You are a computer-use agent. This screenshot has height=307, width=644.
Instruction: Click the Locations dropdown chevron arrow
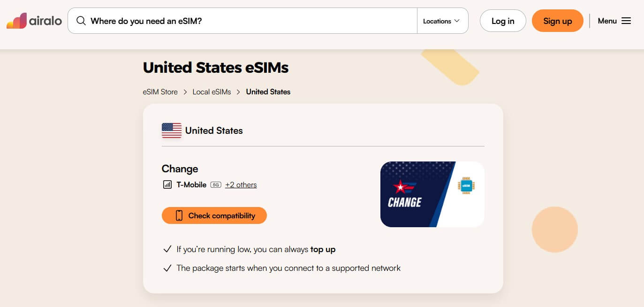[457, 21]
